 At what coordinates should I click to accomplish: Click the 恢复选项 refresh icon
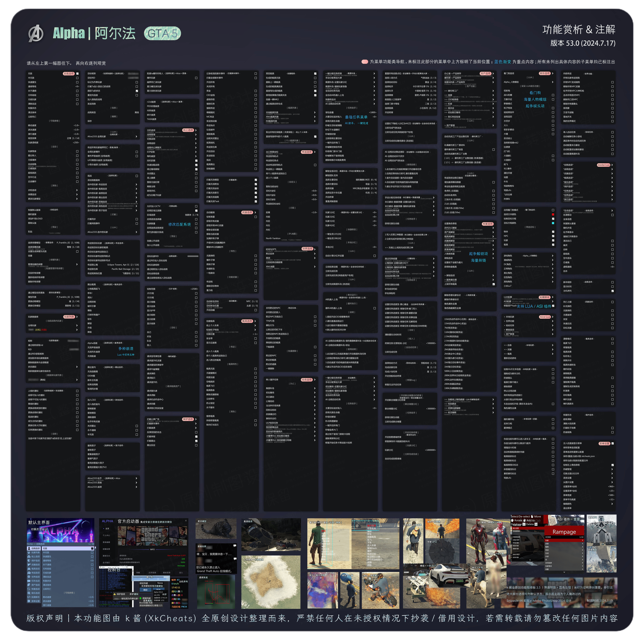point(29,589)
